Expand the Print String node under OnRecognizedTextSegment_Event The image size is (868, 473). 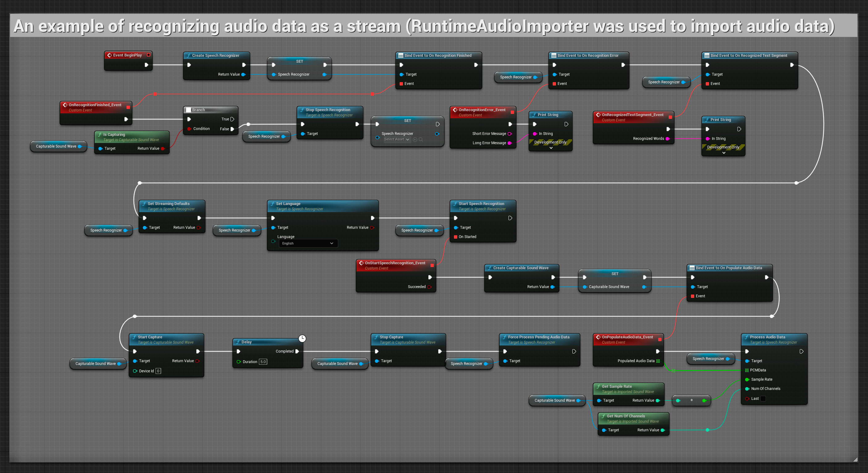click(724, 153)
